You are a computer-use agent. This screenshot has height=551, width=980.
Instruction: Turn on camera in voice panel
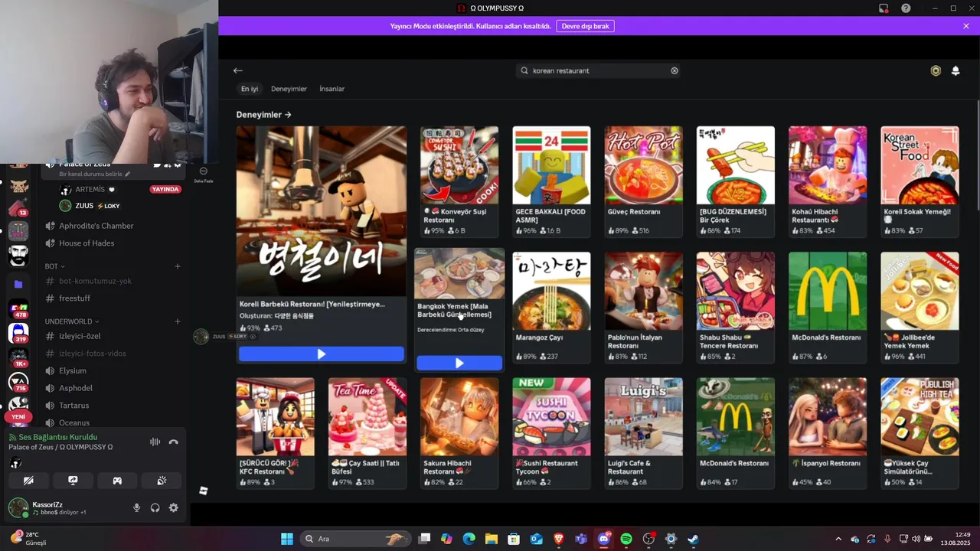(x=28, y=481)
